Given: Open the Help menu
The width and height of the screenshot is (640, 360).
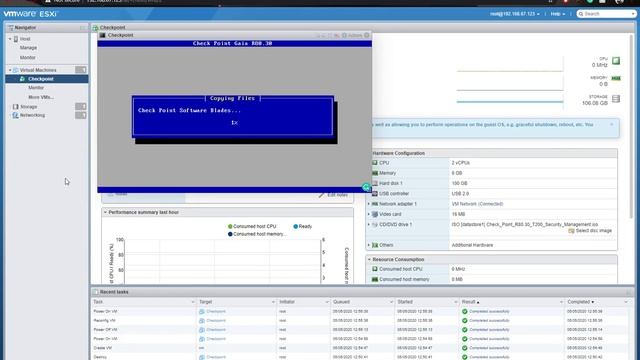Looking at the screenshot, I should click(x=558, y=14).
